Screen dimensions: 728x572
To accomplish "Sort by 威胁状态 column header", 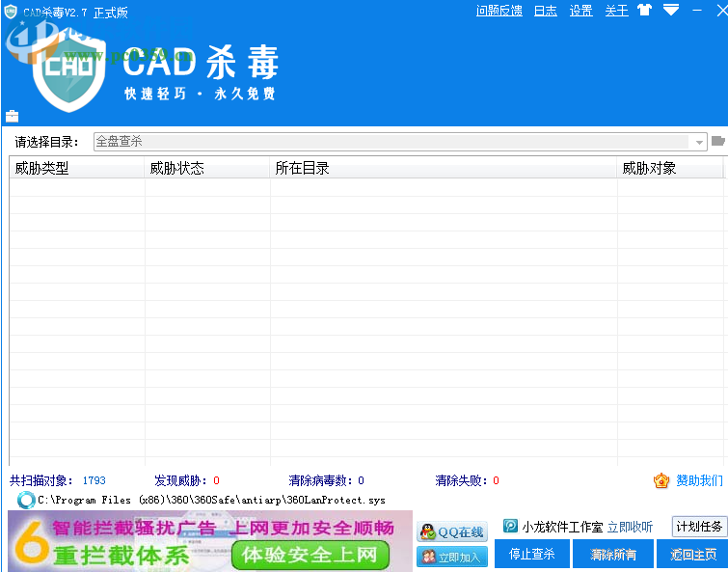I will (x=207, y=168).
